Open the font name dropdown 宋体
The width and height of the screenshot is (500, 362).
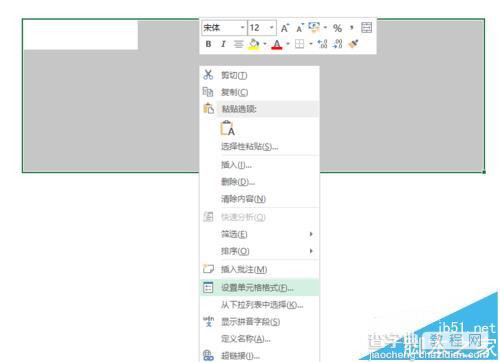point(242,28)
